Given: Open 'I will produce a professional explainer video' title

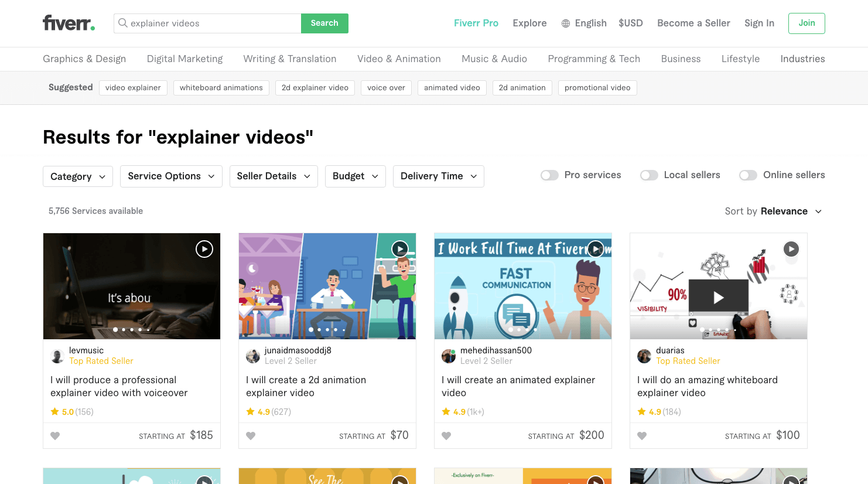Looking at the screenshot, I should pos(119,386).
